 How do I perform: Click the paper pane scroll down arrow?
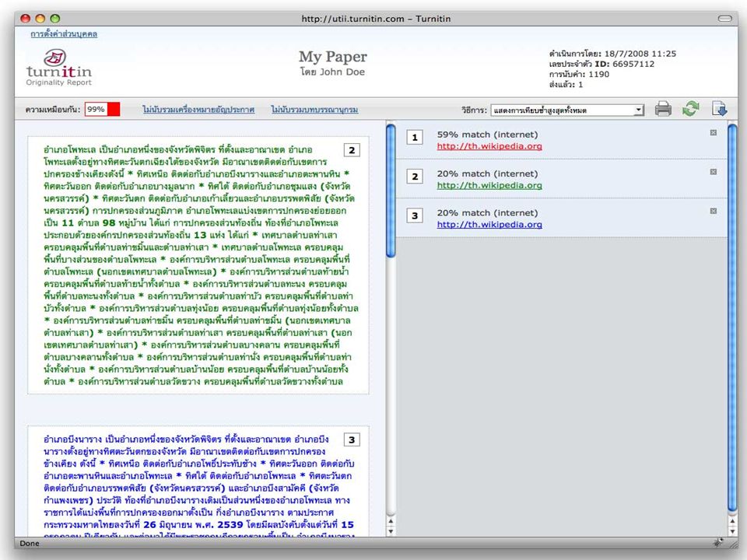391,531
